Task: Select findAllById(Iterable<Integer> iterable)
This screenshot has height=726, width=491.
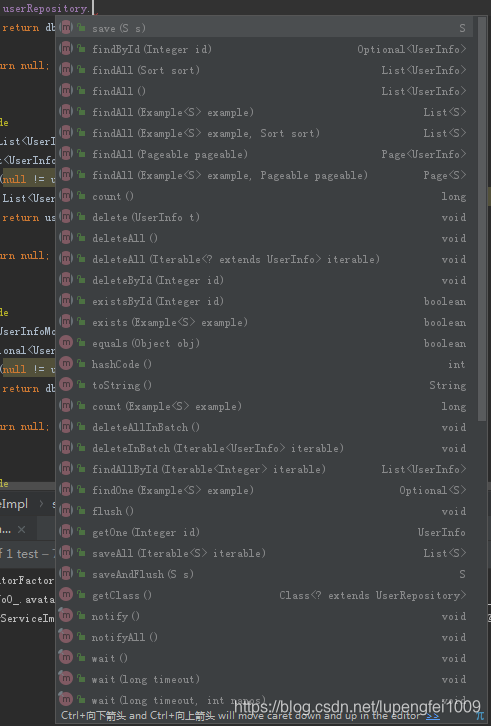Action: pos(264,469)
